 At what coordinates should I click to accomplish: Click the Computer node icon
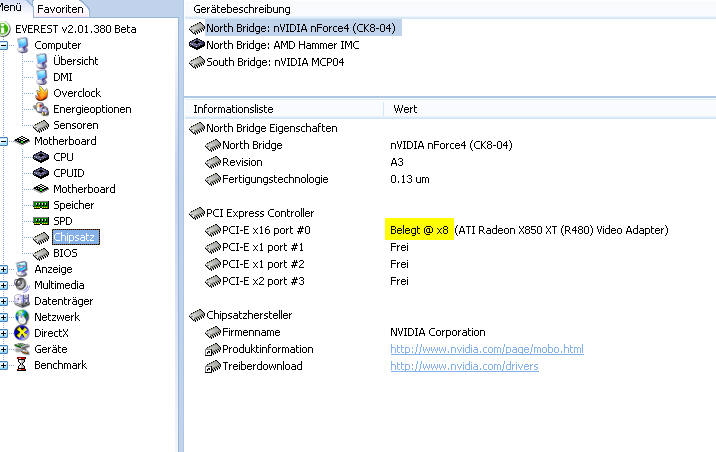point(22,45)
